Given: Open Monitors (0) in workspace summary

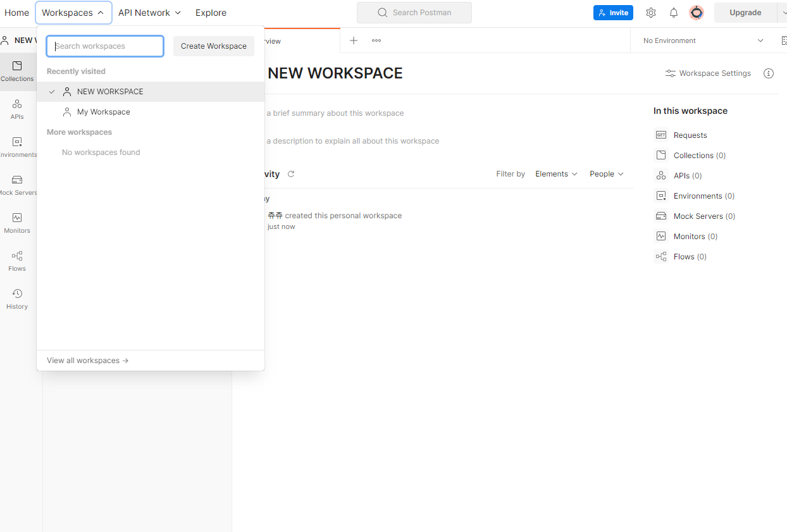Looking at the screenshot, I should 695,236.
